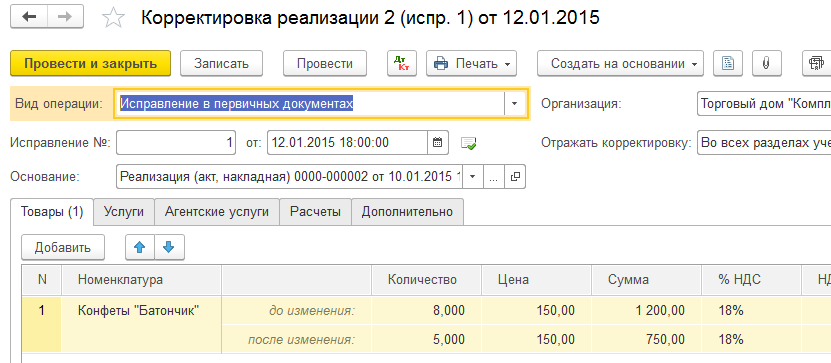Attach files with the paperclip icon
Image resolution: width=831 pixels, height=363 pixels.
tap(766, 64)
